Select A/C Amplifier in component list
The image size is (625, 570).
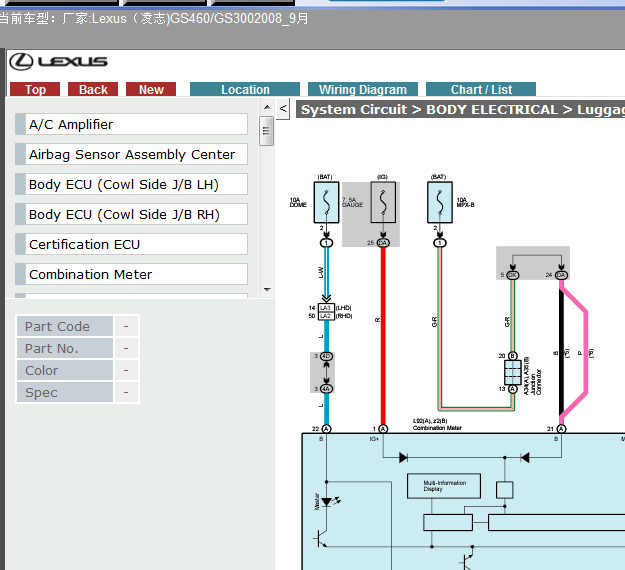point(131,124)
